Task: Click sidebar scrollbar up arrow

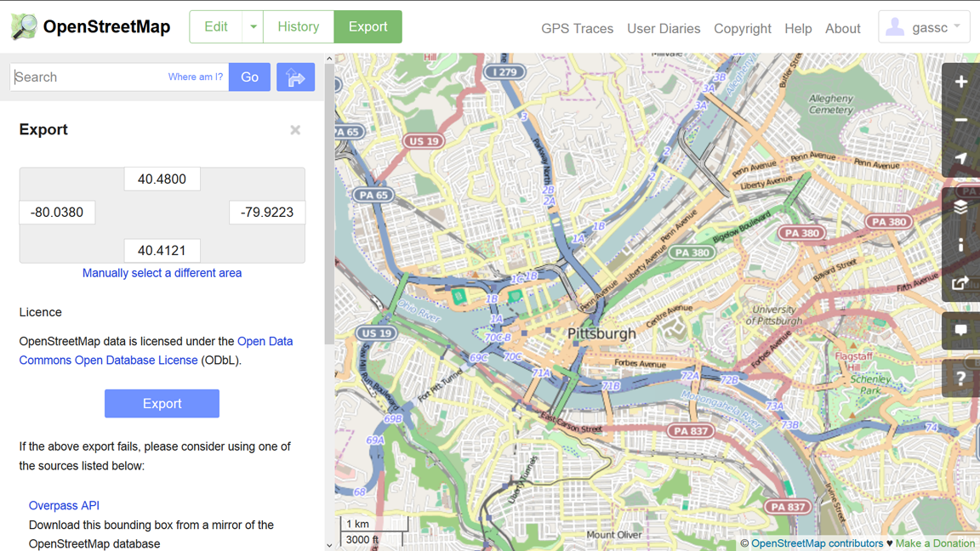Action: [x=329, y=59]
